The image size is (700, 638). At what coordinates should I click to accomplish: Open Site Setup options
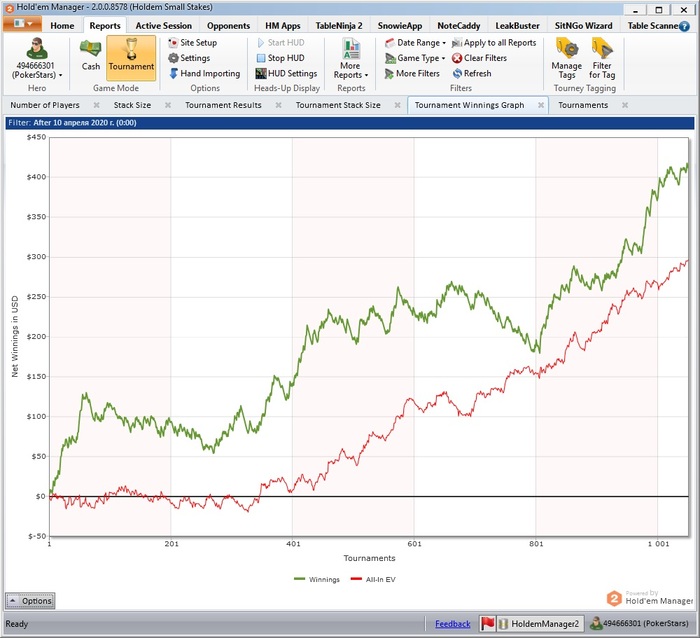[x=192, y=43]
